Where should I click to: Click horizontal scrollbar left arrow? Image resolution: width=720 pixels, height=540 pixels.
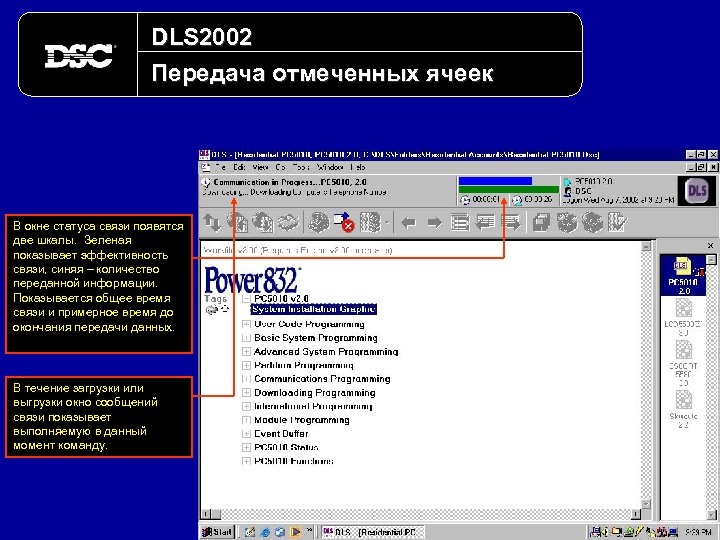coord(206,514)
